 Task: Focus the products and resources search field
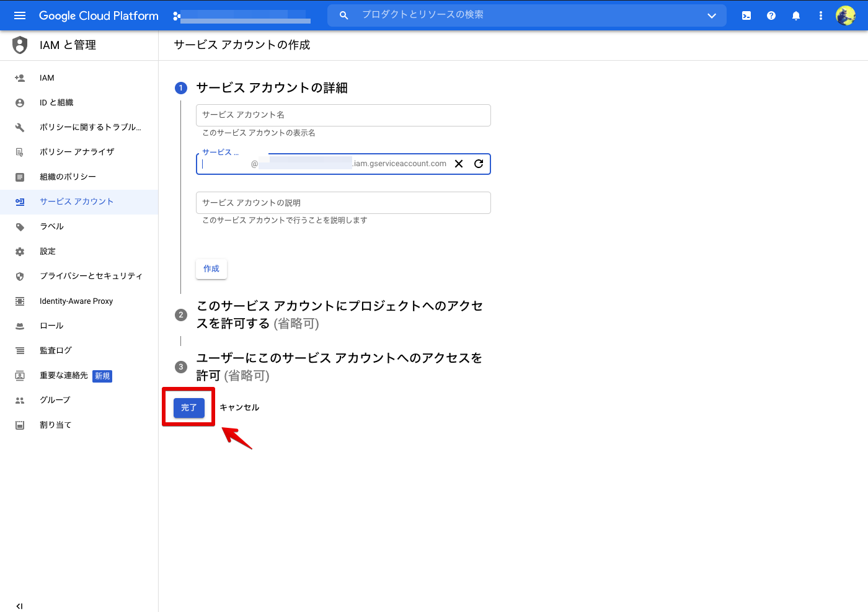pyautogui.click(x=527, y=15)
